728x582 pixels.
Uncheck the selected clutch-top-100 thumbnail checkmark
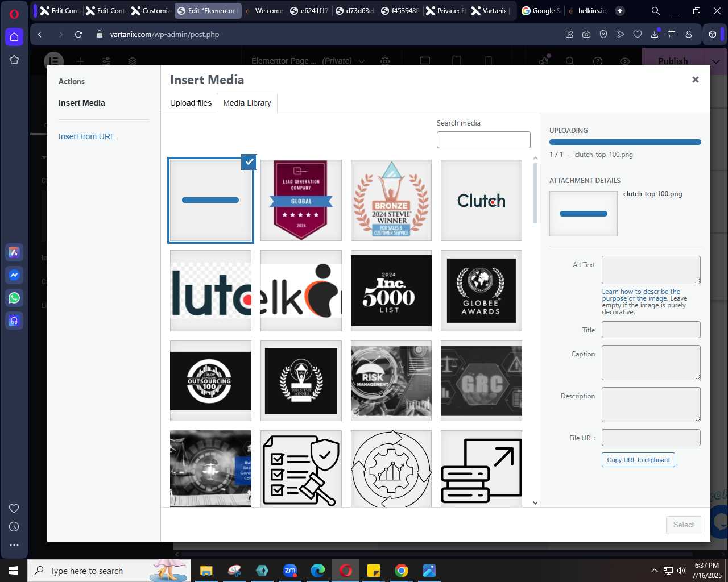[249, 162]
